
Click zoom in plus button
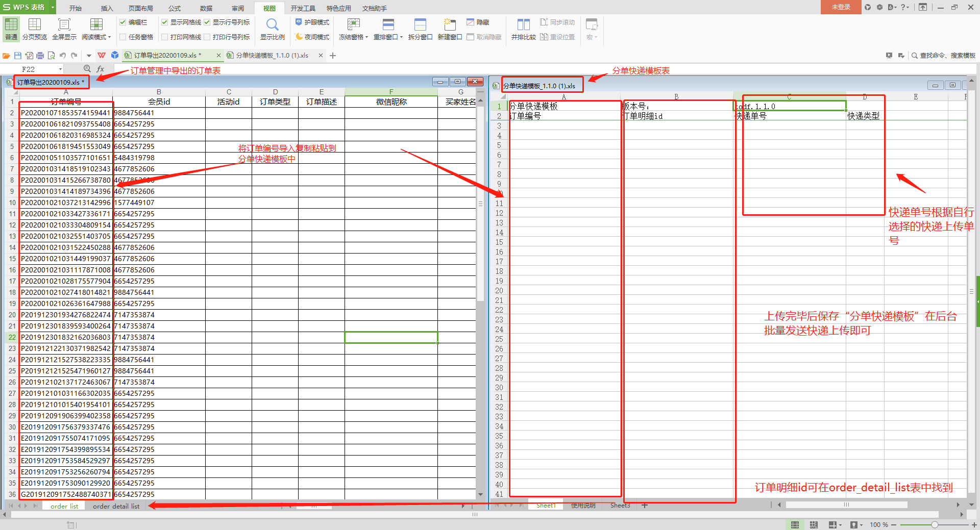click(x=974, y=525)
